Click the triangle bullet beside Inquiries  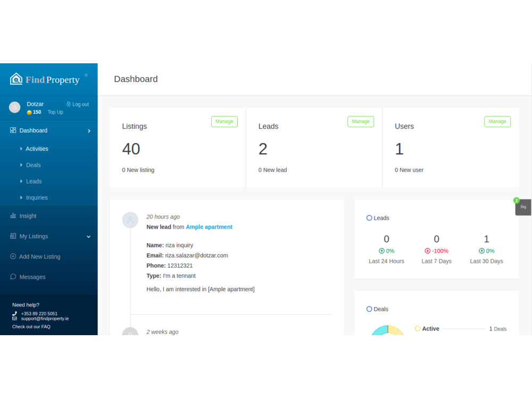point(21,198)
